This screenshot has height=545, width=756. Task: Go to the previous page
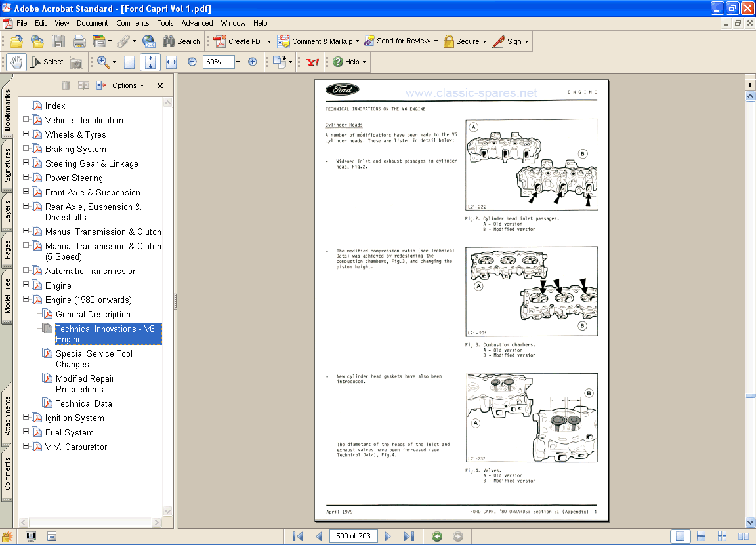click(318, 536)
